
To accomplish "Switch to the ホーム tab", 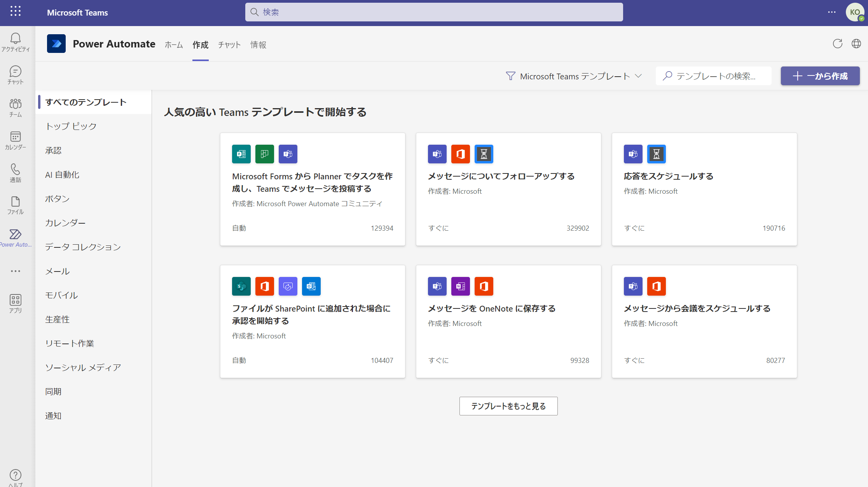I will (x=174, y=45).
